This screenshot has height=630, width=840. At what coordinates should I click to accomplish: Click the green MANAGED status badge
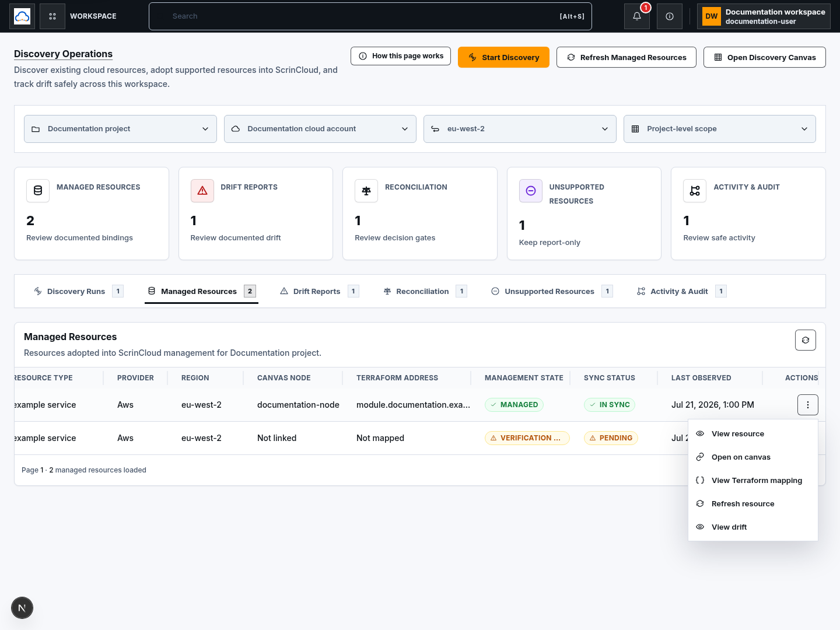514,405
